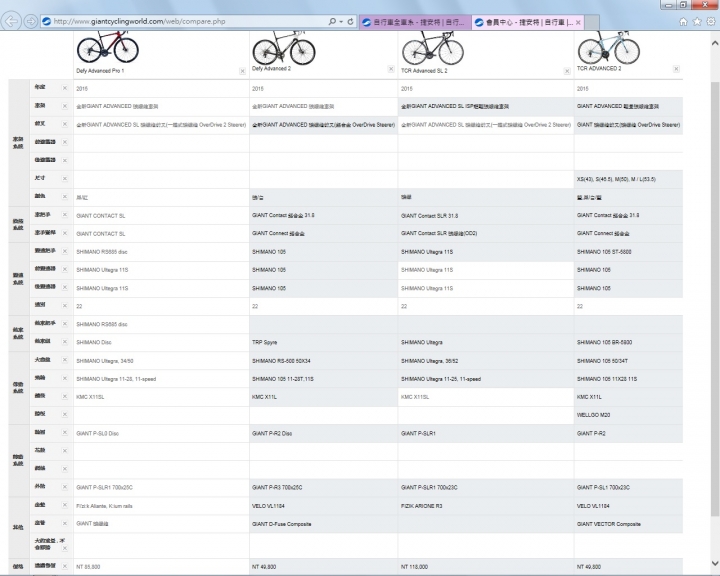Go back to the previous page
Viewport: 720px width, 576px height.
point(11,22)
